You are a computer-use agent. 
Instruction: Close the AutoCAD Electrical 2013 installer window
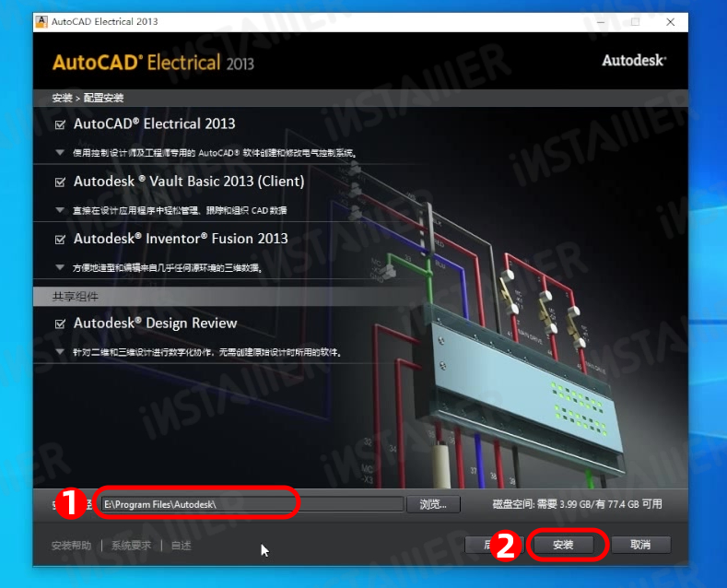click(671, 22)
